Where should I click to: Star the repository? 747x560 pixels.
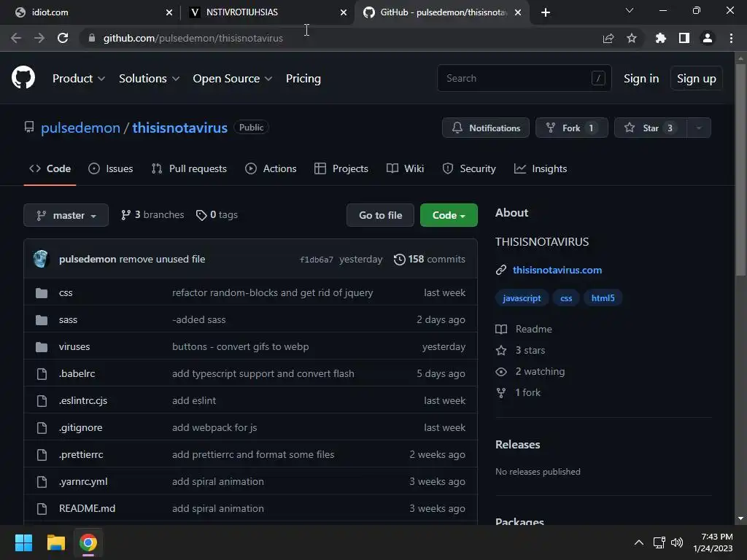coord(650,128)
